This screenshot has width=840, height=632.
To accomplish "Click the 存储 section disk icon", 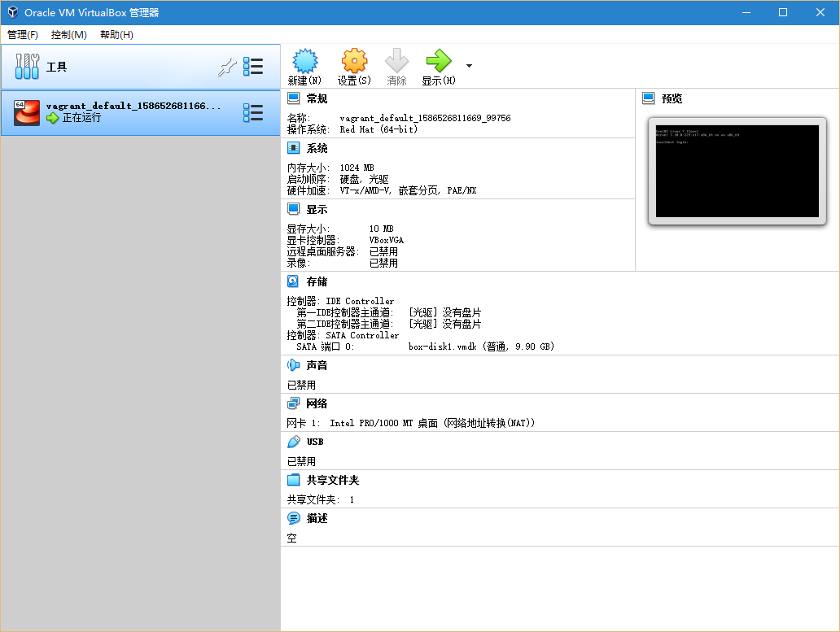I will [x=294, y=281].
